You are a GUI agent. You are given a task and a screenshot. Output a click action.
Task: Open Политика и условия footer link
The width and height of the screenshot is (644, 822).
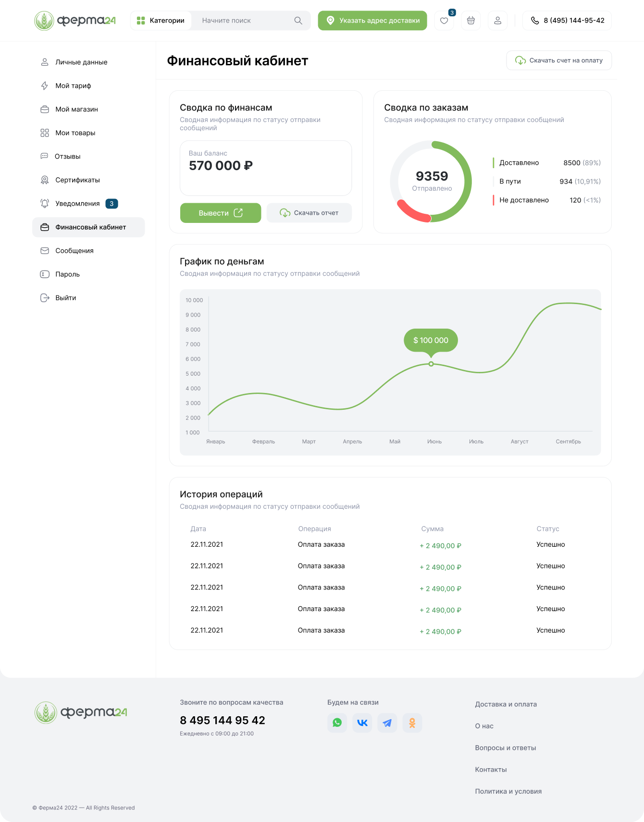pos(508,791)
